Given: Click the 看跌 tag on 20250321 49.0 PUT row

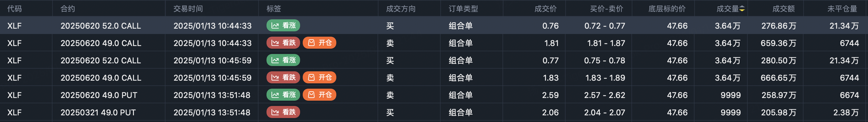Looking at the screenshot, I should point(283,112).
